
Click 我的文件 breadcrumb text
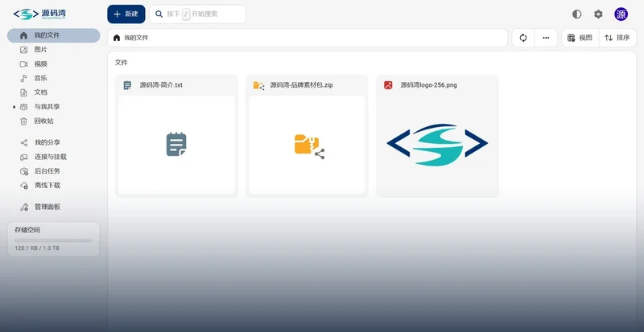[136, 38]
